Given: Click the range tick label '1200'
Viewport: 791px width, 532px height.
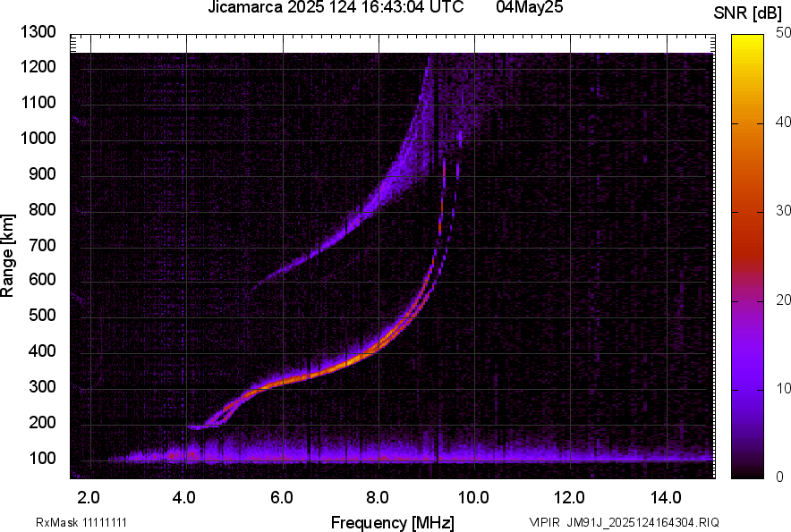Looking at the screenshot, I should [38, 66].
